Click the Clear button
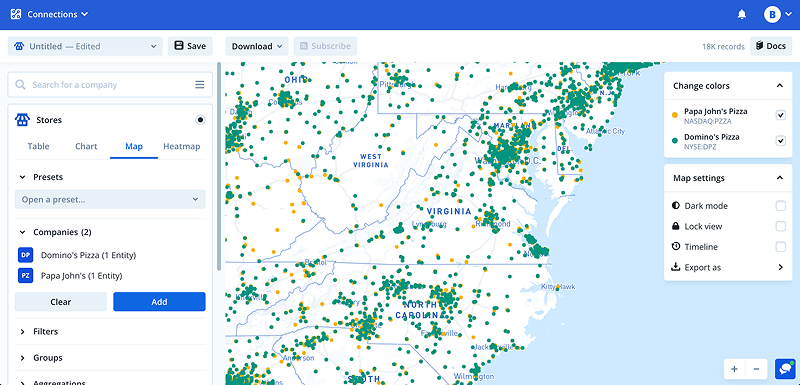The image size is (800, 385). click(61, 302)
